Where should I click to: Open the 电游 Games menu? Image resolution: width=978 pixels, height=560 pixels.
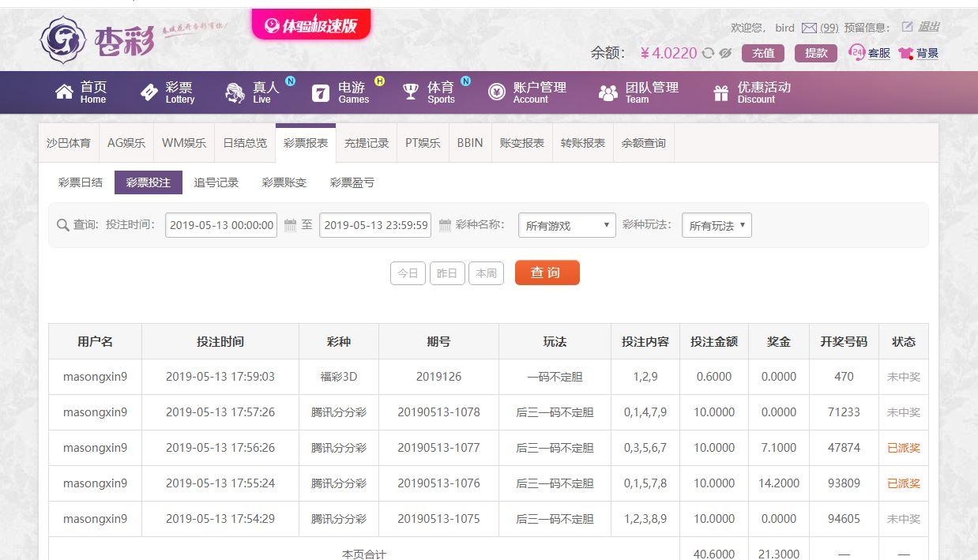(x=340, y=92)
